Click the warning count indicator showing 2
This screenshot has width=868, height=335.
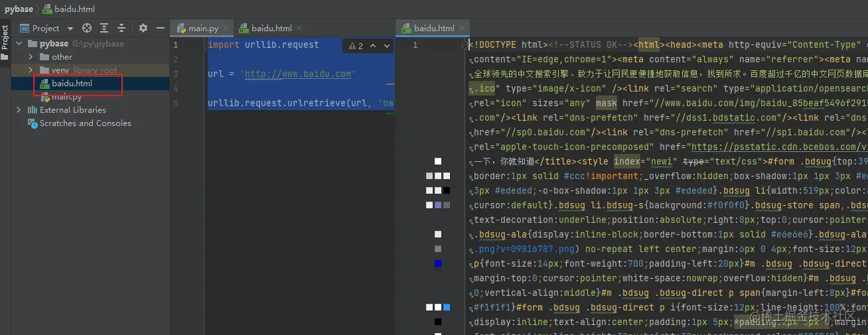coord(356,46)
